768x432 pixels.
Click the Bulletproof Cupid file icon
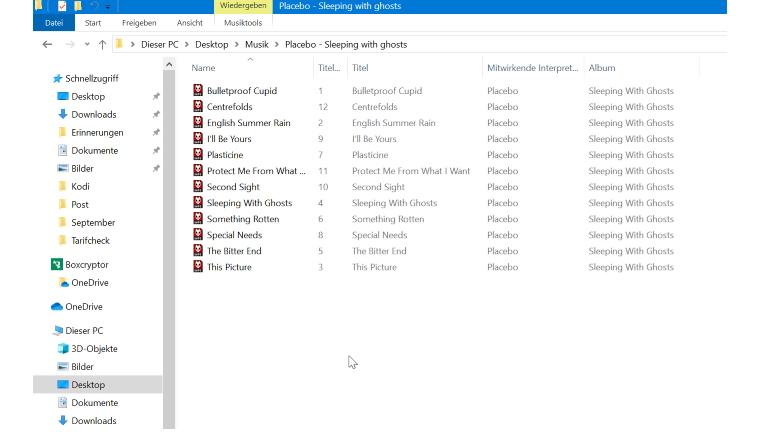click(198, 91)
